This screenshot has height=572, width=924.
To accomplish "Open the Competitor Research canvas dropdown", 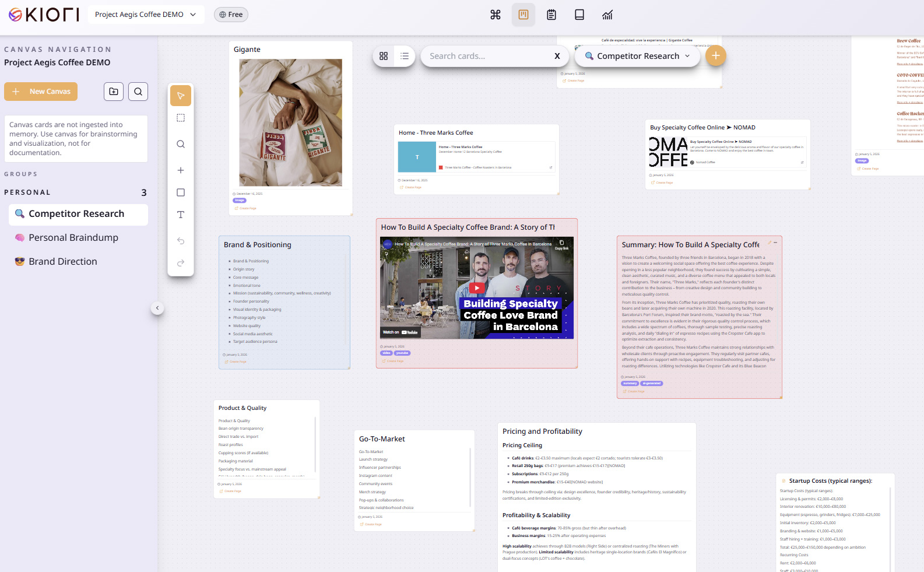I will click(638, 56).
